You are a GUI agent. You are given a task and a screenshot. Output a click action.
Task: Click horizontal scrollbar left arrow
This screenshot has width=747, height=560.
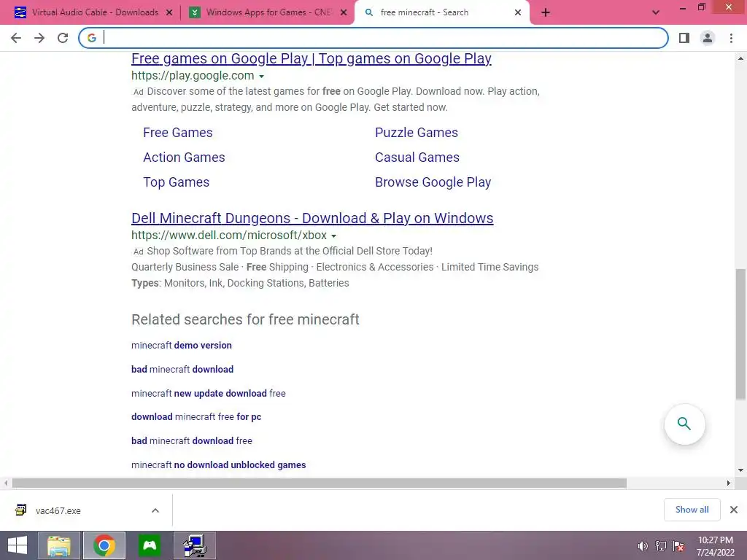(x=6, y=483)
